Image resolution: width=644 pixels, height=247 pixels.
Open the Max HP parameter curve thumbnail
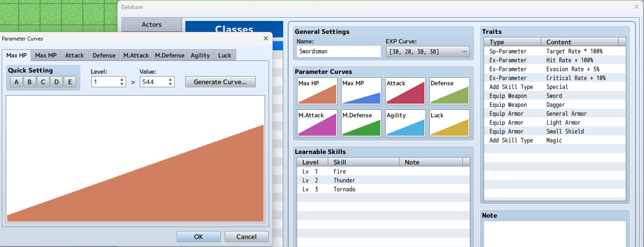pos(317,91)
